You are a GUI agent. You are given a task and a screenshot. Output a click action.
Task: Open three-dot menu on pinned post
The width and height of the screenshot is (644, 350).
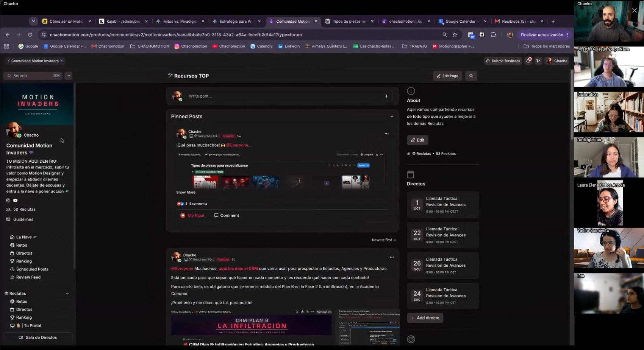tap(386, 134)
